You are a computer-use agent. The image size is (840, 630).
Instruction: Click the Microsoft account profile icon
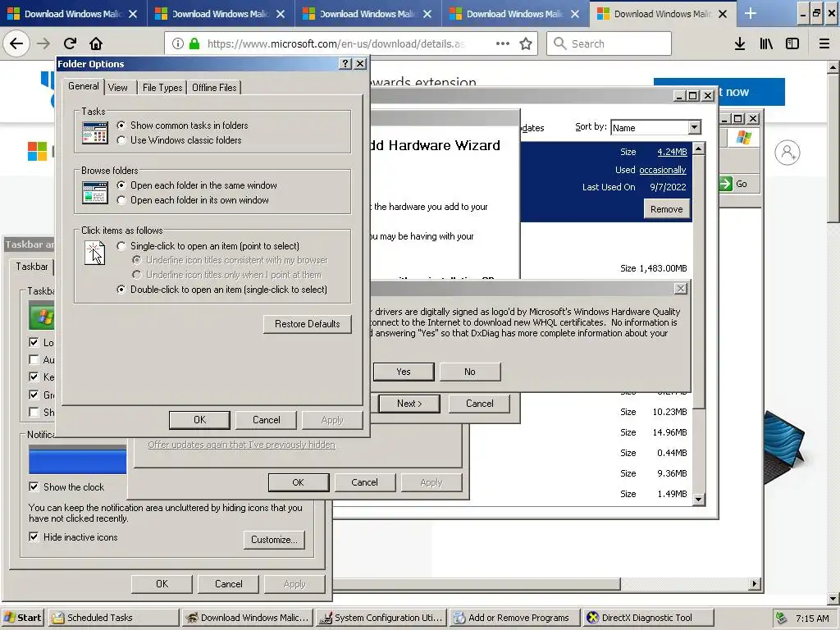coord(787,153)
